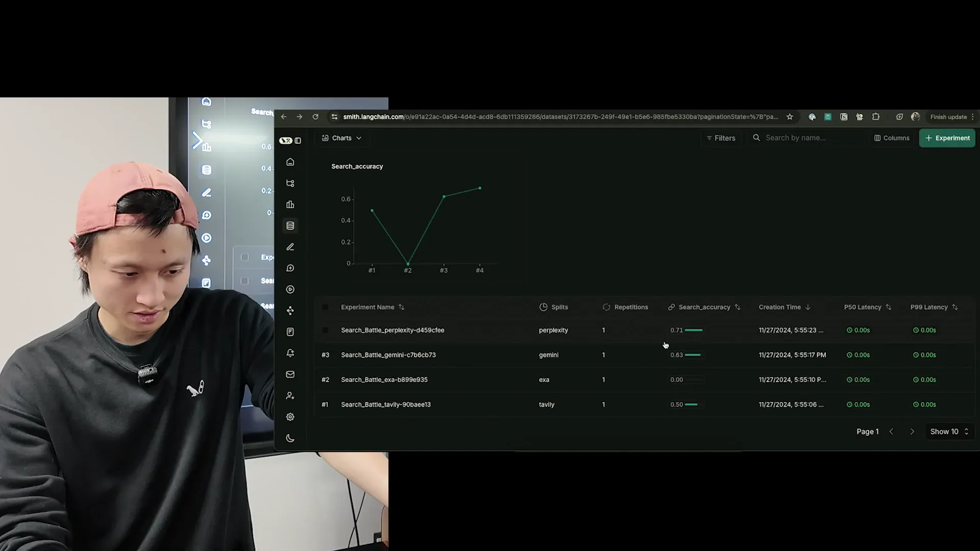Select the perplexity experiment row checkbox
Screen dimensions: 980x551
click(325, 330)
